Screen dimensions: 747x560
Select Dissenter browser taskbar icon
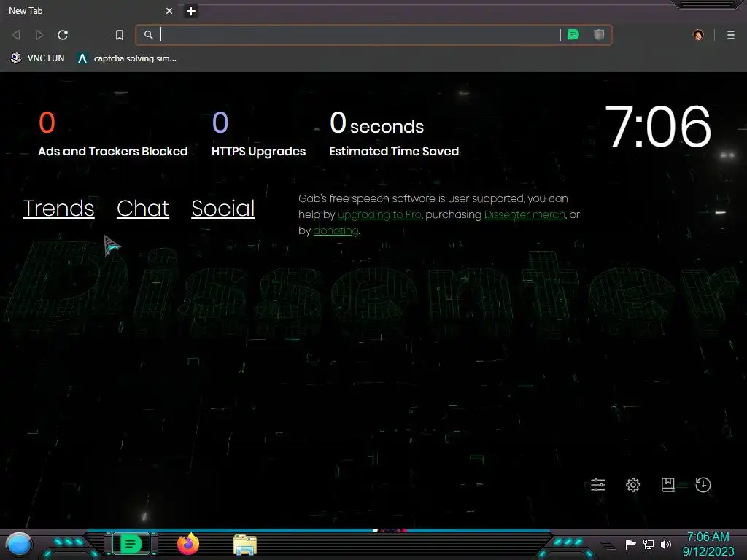[x=131, y=544]
